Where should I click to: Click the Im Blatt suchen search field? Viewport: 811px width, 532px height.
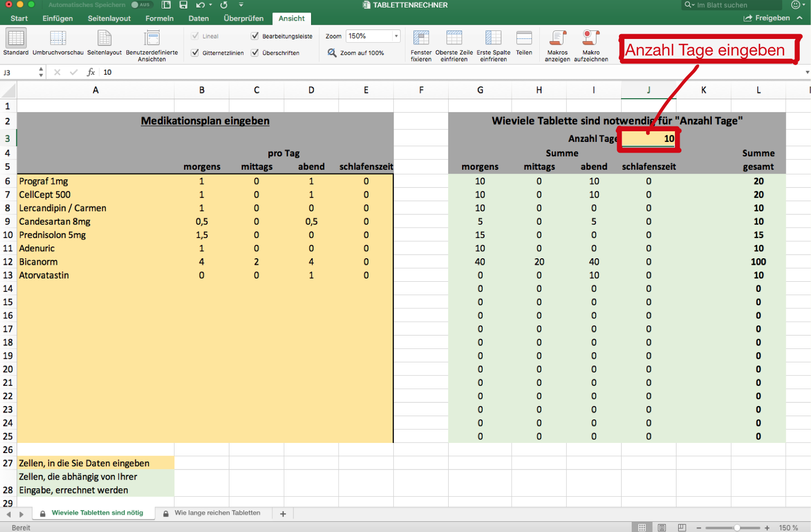[x=732, y=5]
